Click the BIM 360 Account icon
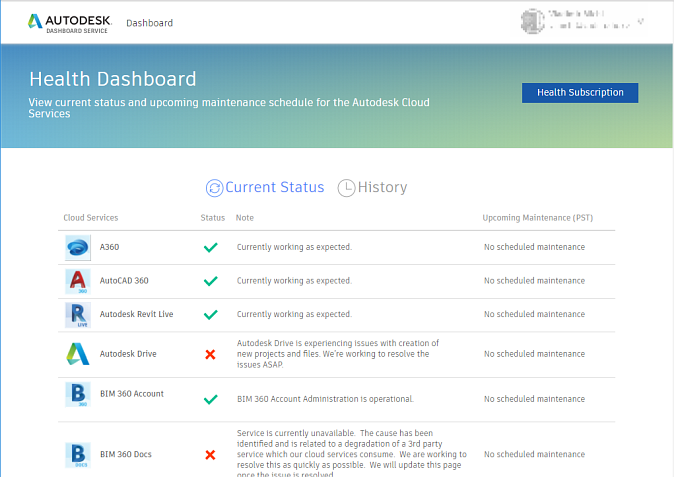 (78, 394)
